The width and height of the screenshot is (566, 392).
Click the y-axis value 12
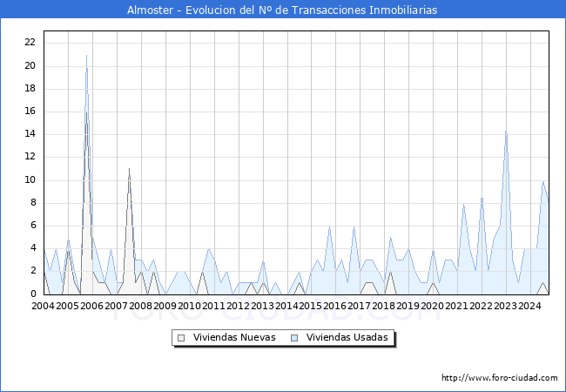click(x=30, y=157)
